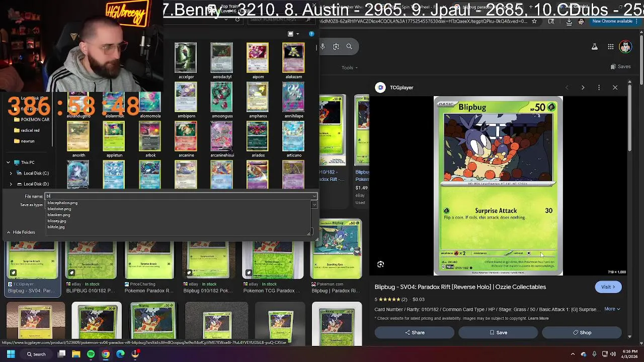This screenshot has width=644, height=362.
Task: Open Task View on the taskbar
Action: (61, 354)
